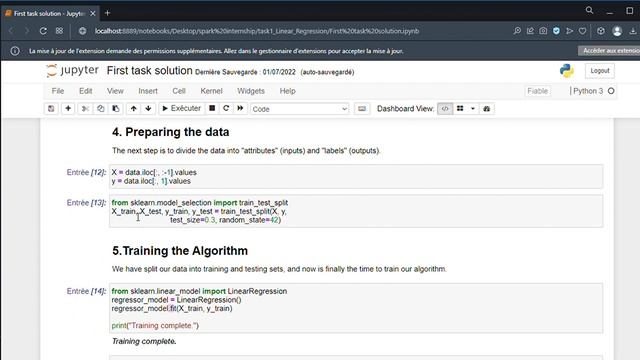Open the command palette keyboard icon
This screenshot has height=360, width=640.
(x=362, y=109)
